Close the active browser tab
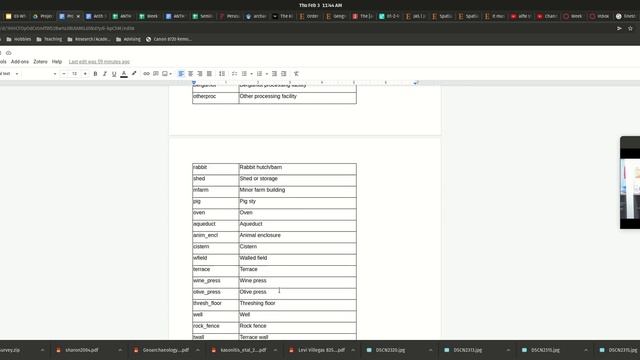Screen dimensions: 640x360 pyautogui.click(x=78, y=16)
